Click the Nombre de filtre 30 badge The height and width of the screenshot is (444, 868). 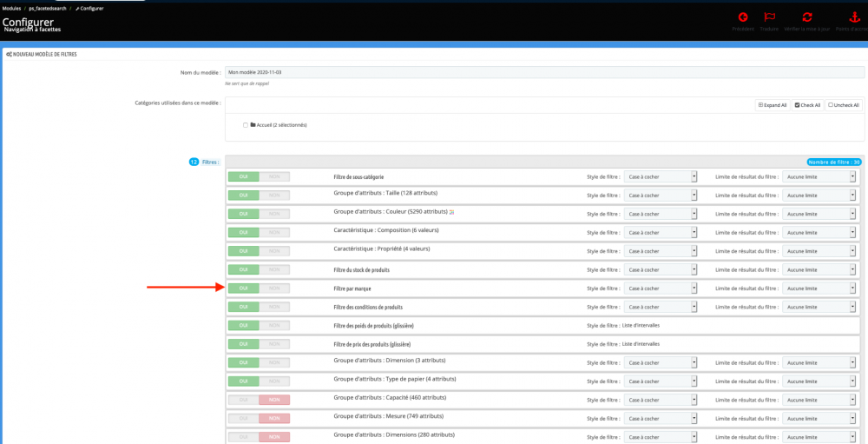(834, 162)
